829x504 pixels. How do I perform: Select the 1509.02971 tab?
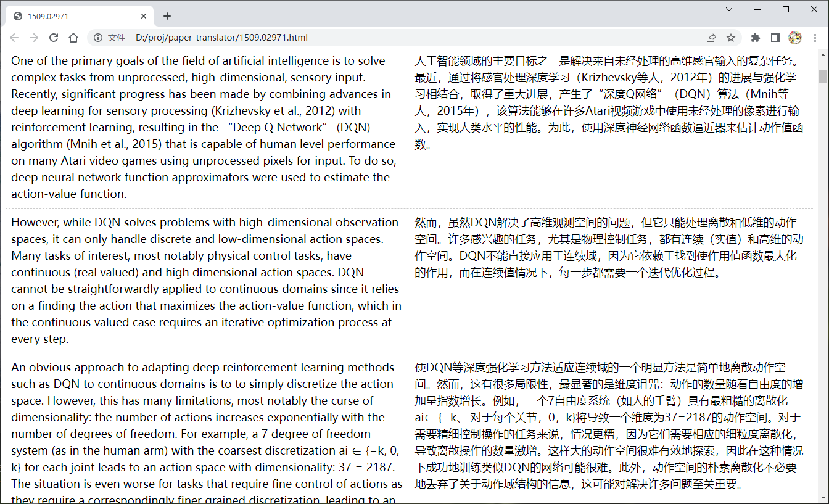pos(80,16)
